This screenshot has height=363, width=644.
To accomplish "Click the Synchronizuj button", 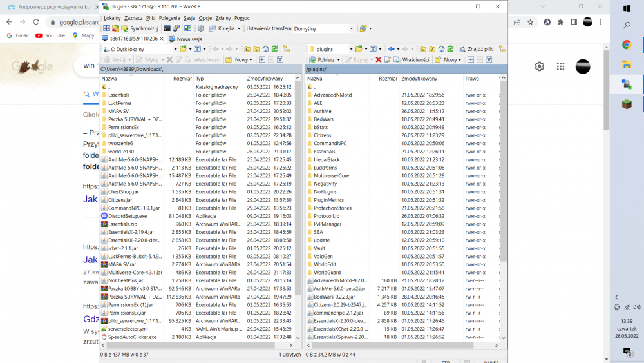I will [140, 28].
